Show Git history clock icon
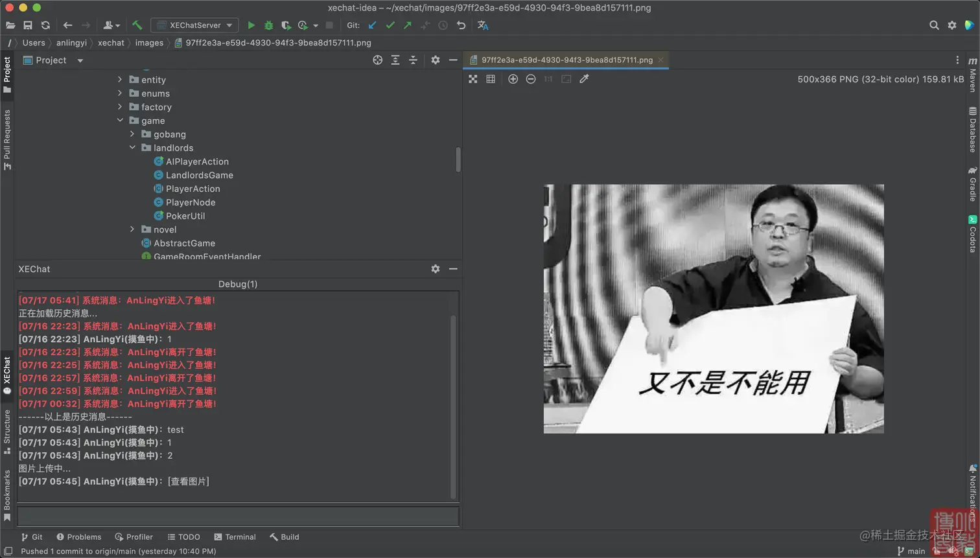 point(443,25)
